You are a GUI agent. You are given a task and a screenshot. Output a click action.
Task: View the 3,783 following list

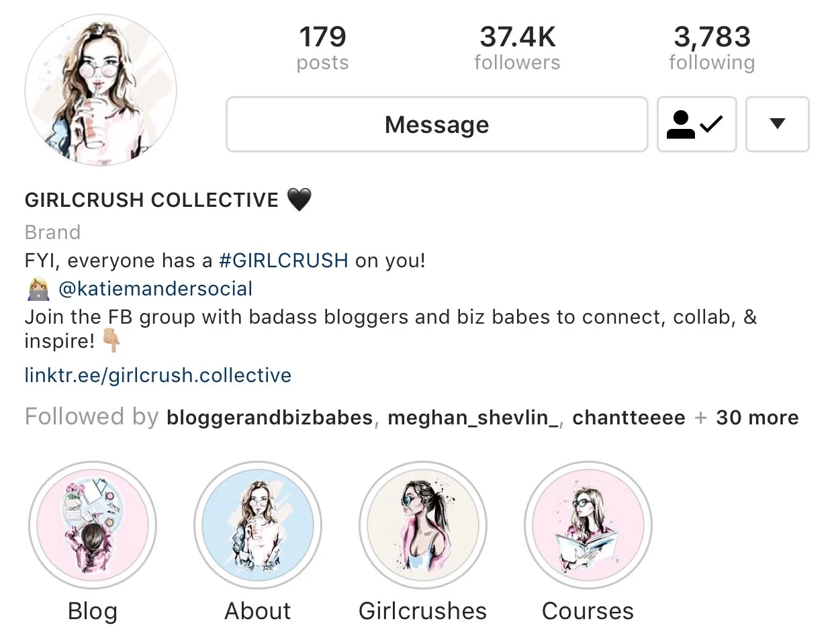coord(712,48)
